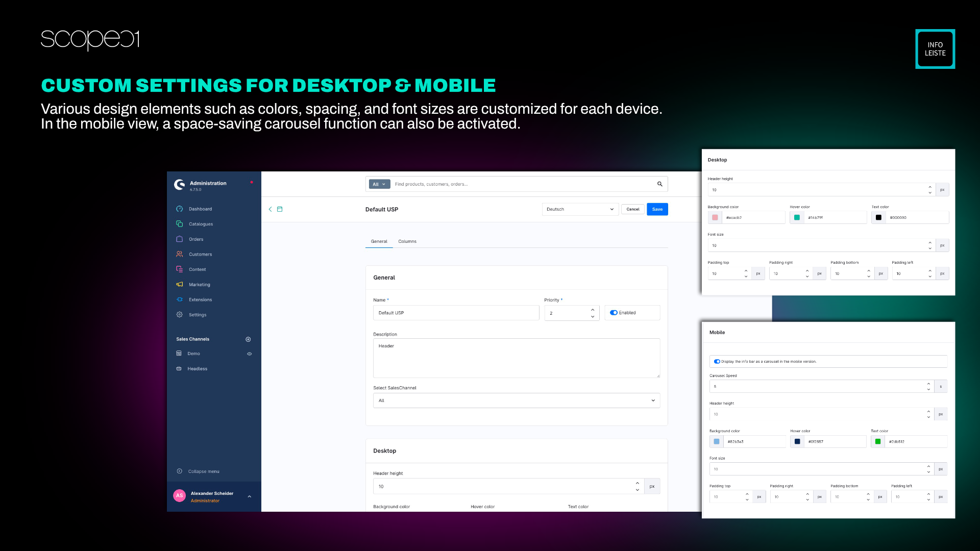Add sales channel with plus icon
980x551 pixels.
click(248, 339)
